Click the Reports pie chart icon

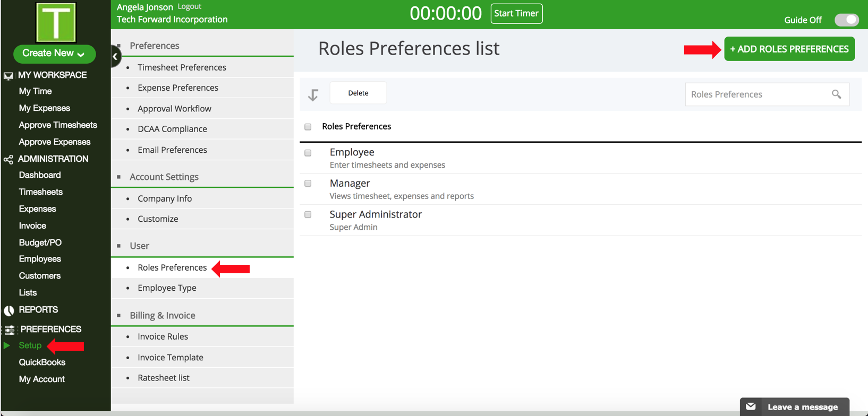(8, 310)
